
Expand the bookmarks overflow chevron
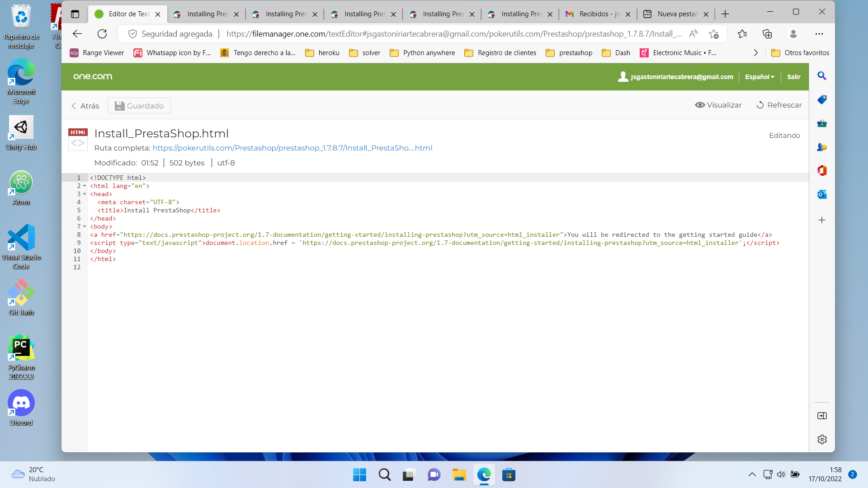755,53
